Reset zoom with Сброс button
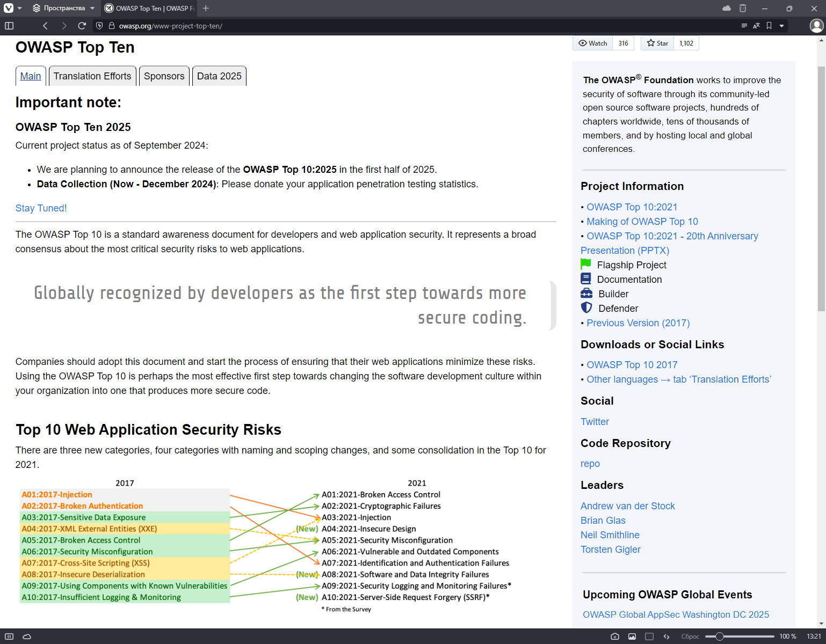This screenshot has height=644, width=826. [x=690, y=636]
